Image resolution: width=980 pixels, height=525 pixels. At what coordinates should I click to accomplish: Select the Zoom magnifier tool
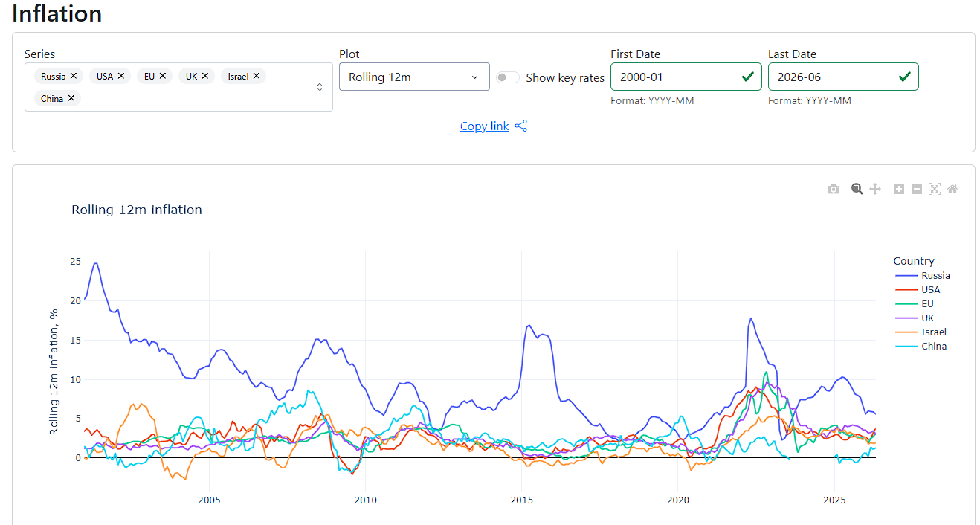(x=857, y=190)
